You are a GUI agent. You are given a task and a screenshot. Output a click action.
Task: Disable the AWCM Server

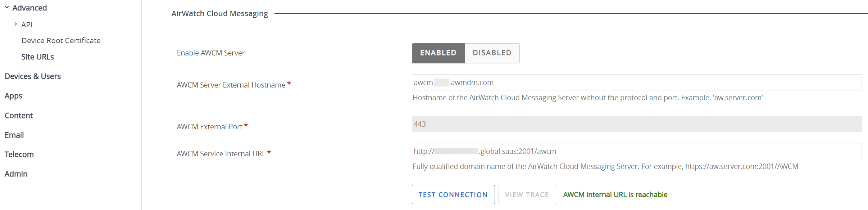click(x=492, y=53)
